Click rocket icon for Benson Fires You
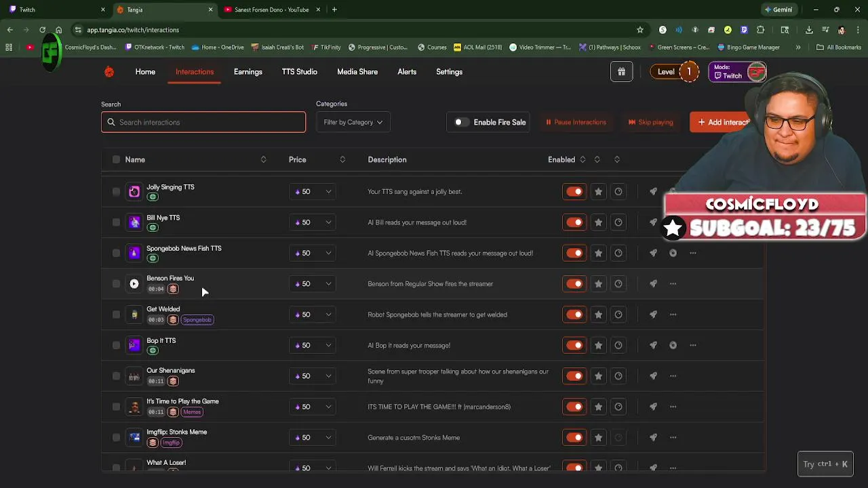868x488 pixels. pyautogui.click(x=653, y=284)
